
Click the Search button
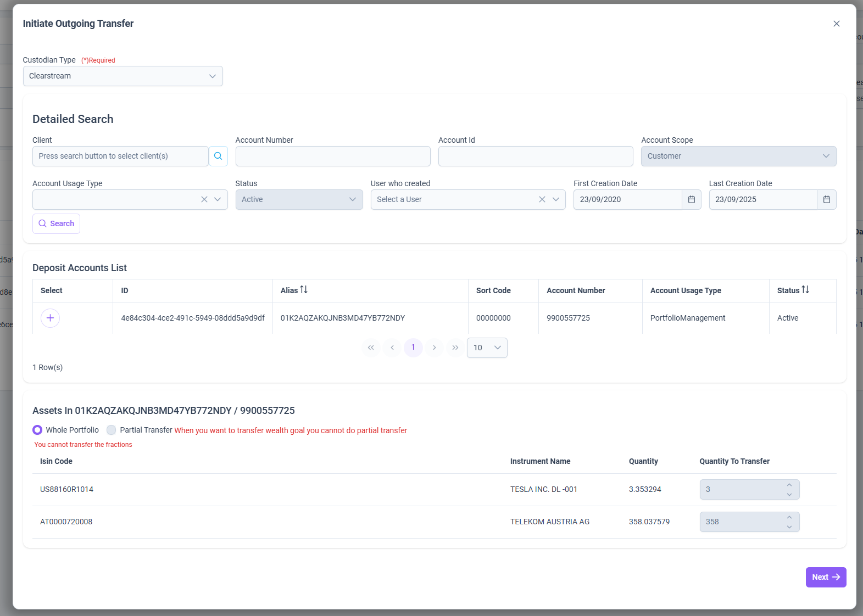click(x=56, y=223)
